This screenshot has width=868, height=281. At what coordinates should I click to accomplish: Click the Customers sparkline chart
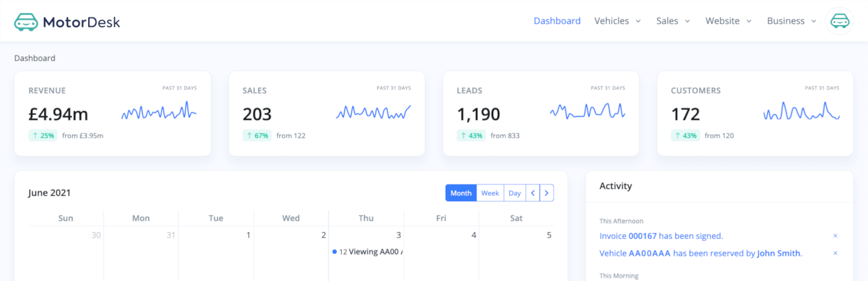[802, 111]
